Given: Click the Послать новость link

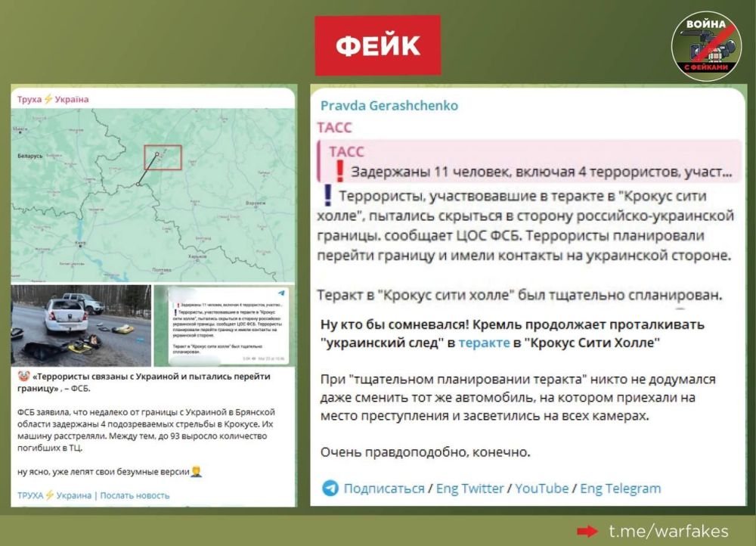Looking at the screenshot, I should (x=135, y=495).
